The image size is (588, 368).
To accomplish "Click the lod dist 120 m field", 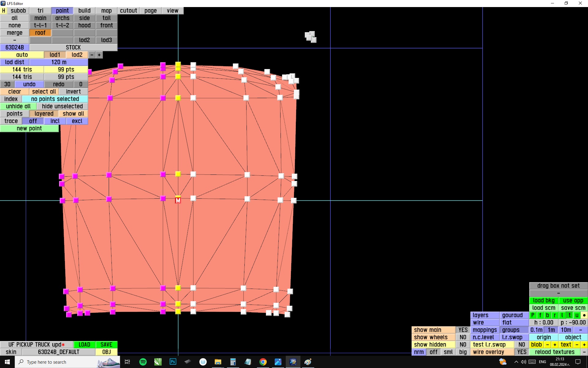I will pos(59,62).
